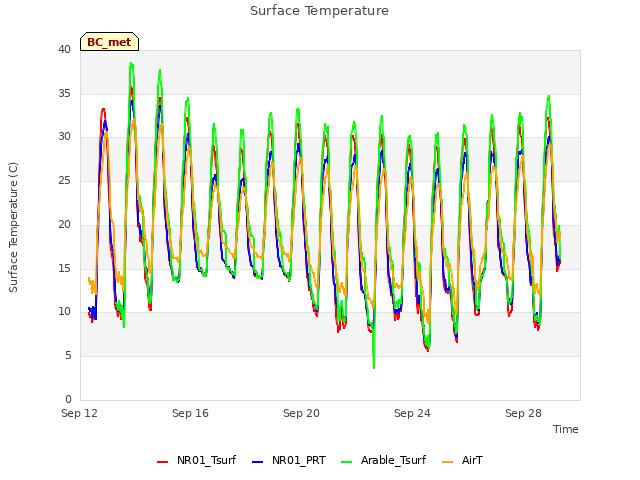Click the highest green peak near 38
The width and height of the screenshot is (640, 480).
pyautogui.click(x=131, y=64)
